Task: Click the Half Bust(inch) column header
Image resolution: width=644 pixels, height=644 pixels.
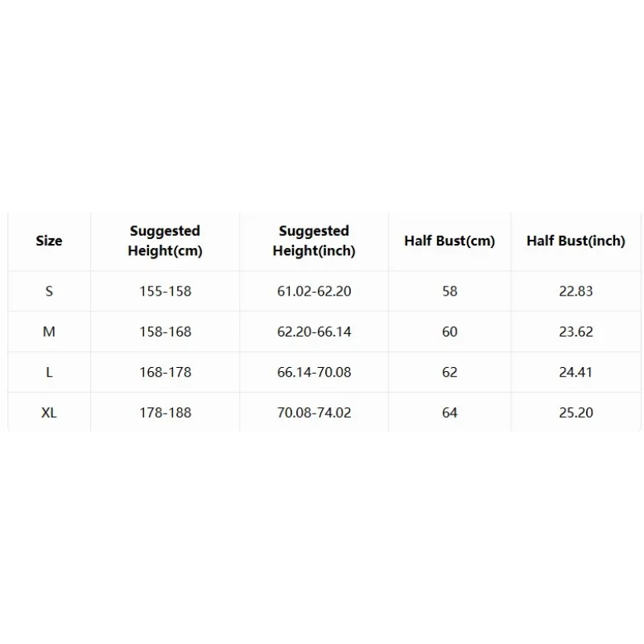Action: point(576,241)
